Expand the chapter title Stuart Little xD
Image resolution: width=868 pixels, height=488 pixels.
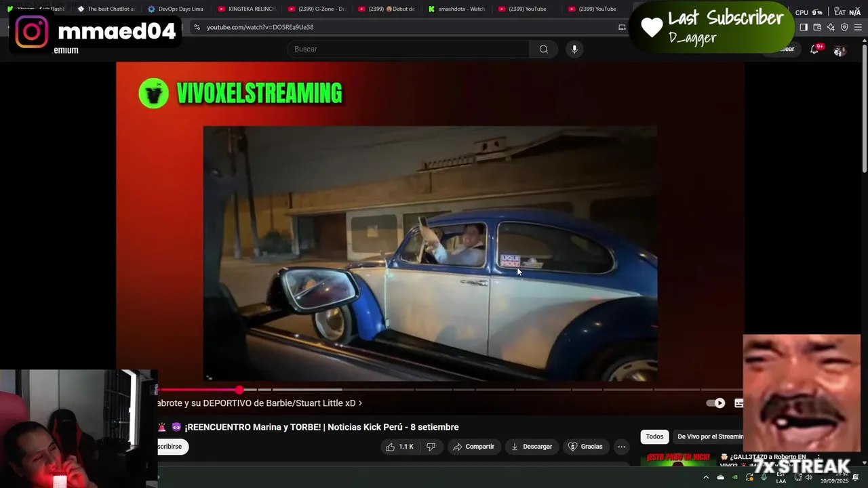click(x=260, y=403)
